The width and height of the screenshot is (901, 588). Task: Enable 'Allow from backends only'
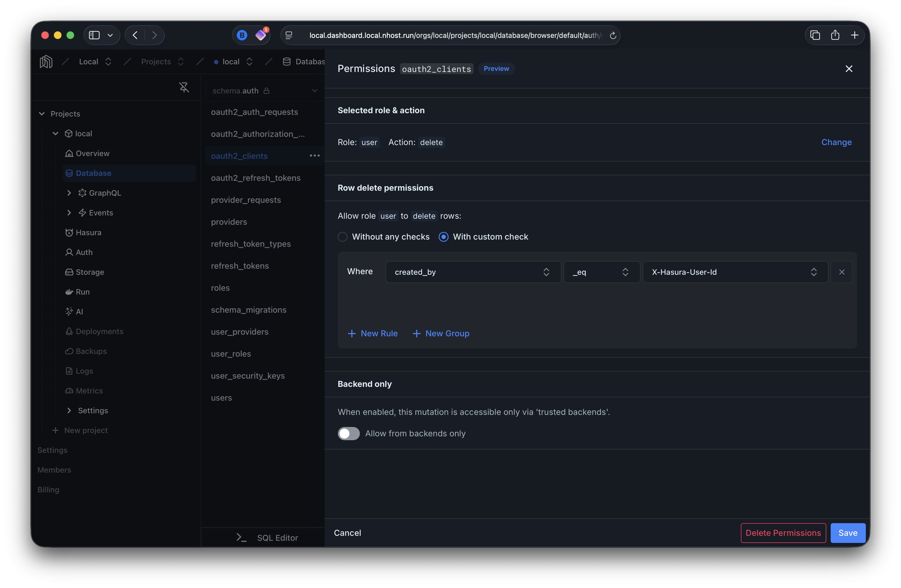[x=348, y=434]
